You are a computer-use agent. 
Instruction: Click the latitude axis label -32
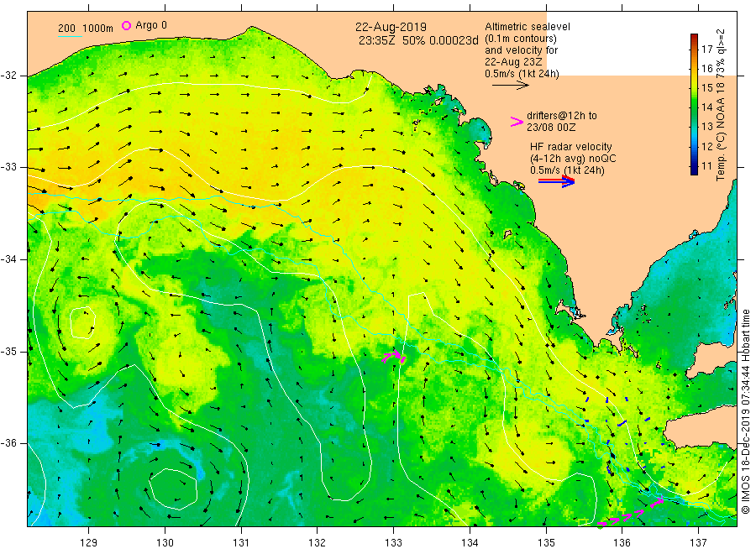click(8, 76)
